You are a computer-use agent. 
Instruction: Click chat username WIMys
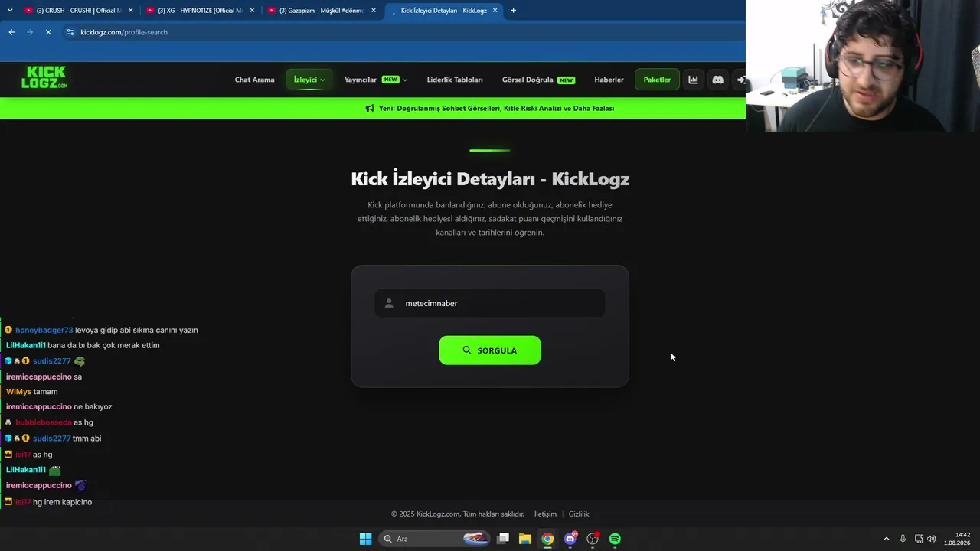18,392
